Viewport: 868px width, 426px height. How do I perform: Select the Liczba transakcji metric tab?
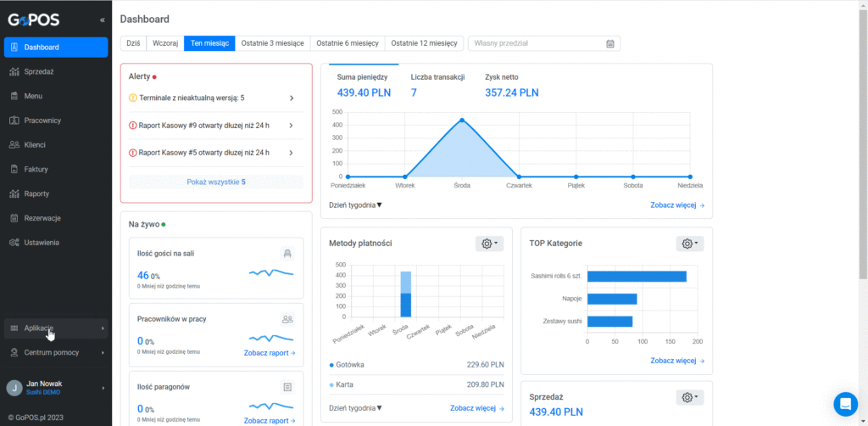click(x=437, y=86)
